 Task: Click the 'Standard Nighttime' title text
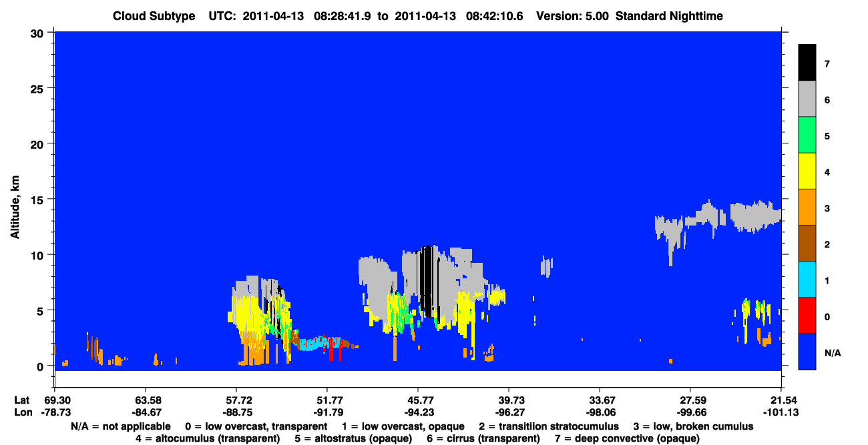point(670,15)
